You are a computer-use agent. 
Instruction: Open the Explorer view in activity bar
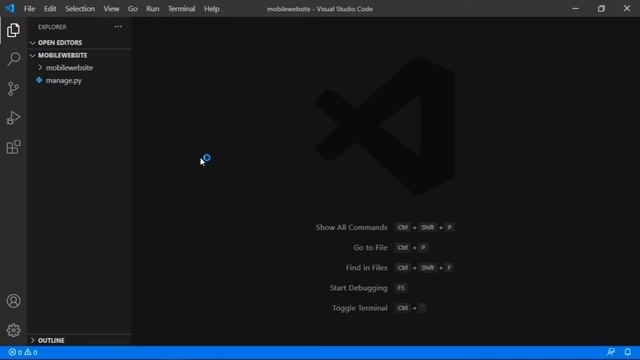click(13, 30)
